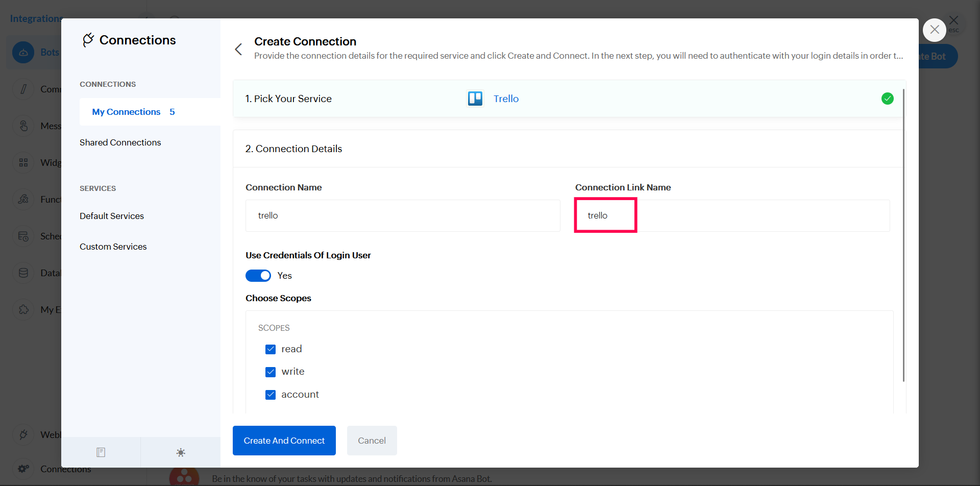The width and height of the screenshot is (980, 486).
Task: Disable Use Credentials Of Login User toggle
Action: [x=258, y=276]
